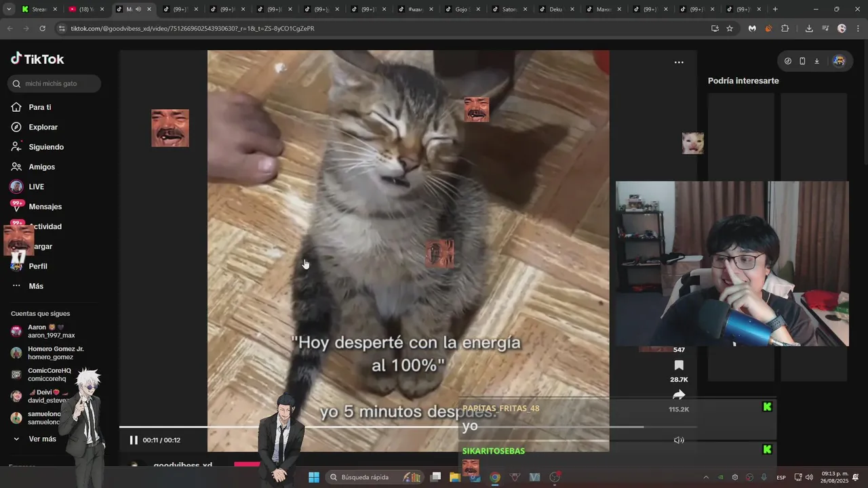868x488 pixels.
Task: Pause the TikTok video
Action: 134,440
